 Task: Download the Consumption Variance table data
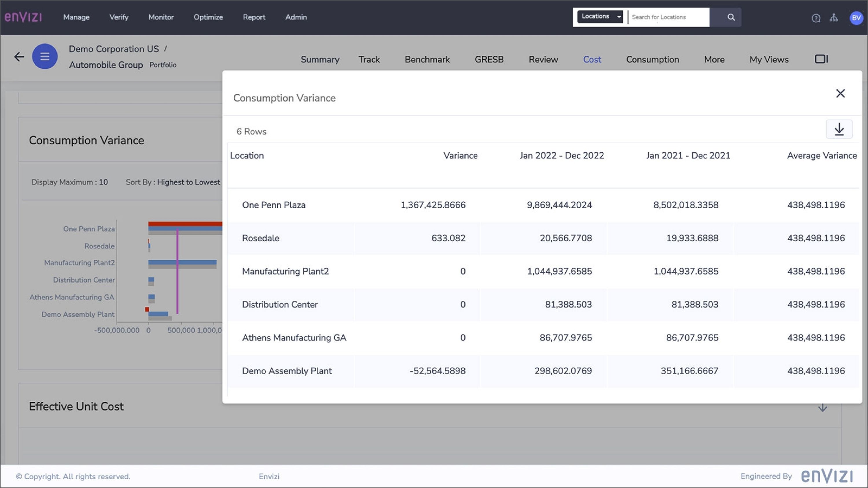pos(839,129)
